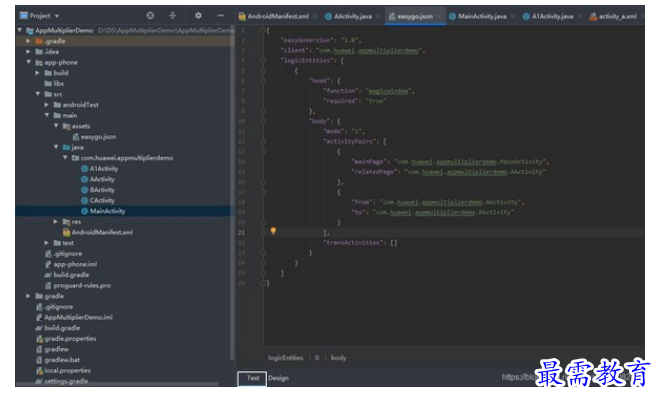
Task: Close the AndroidManifest.xml tab
Action: pyautogui.click(x=315, y=16)
